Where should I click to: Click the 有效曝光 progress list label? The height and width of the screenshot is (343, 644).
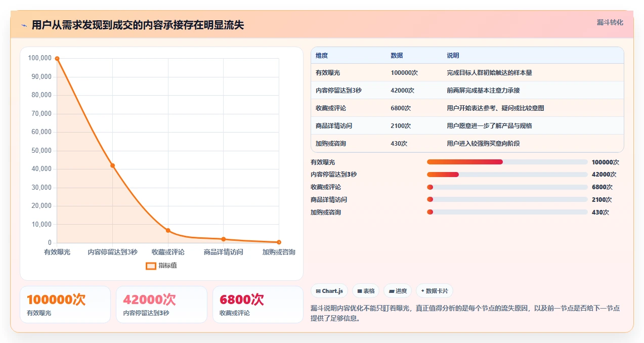[x=323, y=162]
